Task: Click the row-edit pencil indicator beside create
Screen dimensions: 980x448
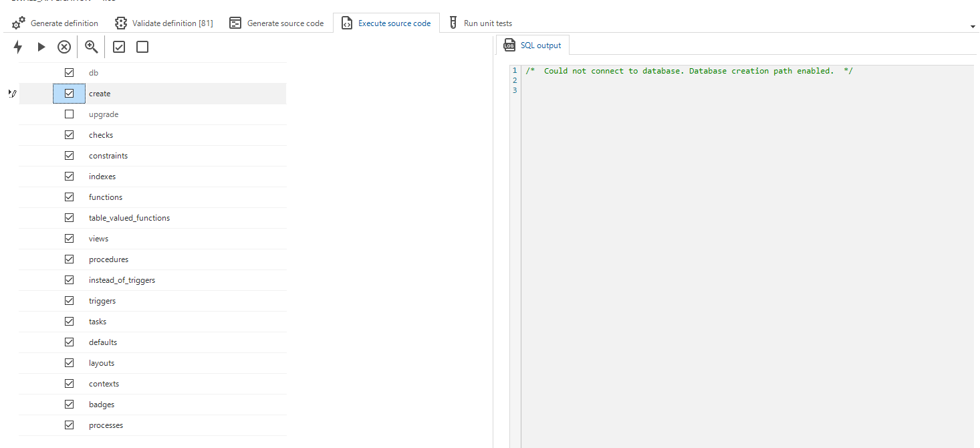Action: pyautogui.click(x=12, y=94)
